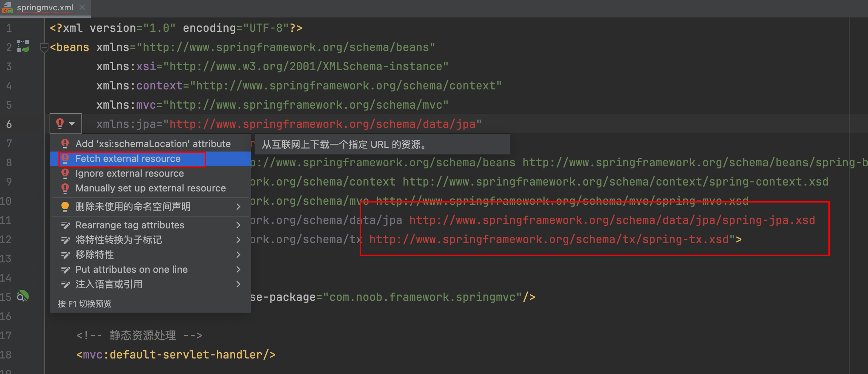Select Put attributes on one line
Viewport: 868px width, 374px height.
(151, 269)
